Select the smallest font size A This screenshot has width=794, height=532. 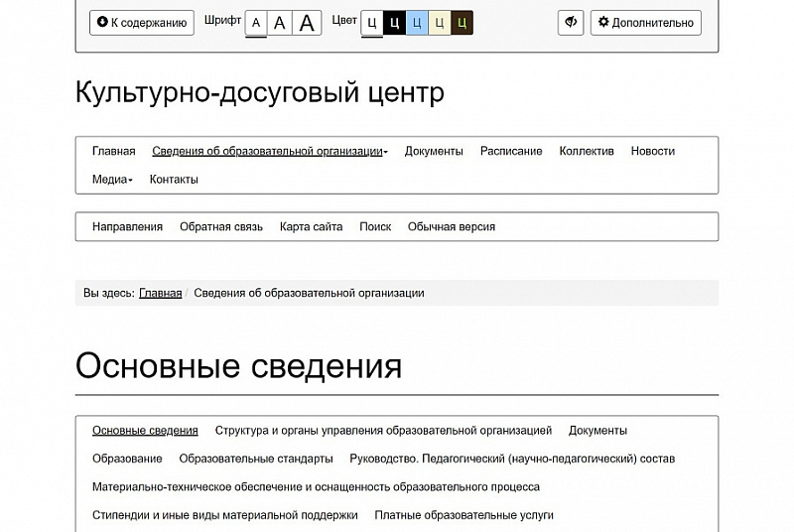click(x=256, y=23)
